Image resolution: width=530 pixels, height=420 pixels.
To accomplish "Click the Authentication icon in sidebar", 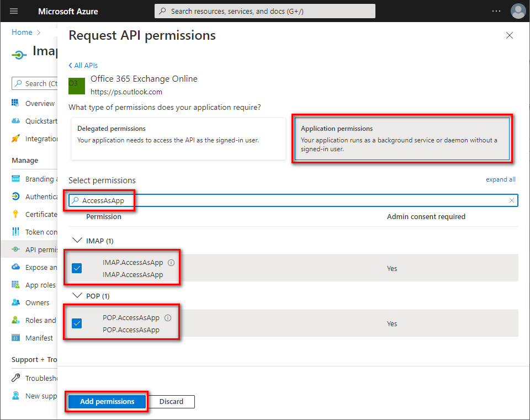I will (x=15, y=196).
